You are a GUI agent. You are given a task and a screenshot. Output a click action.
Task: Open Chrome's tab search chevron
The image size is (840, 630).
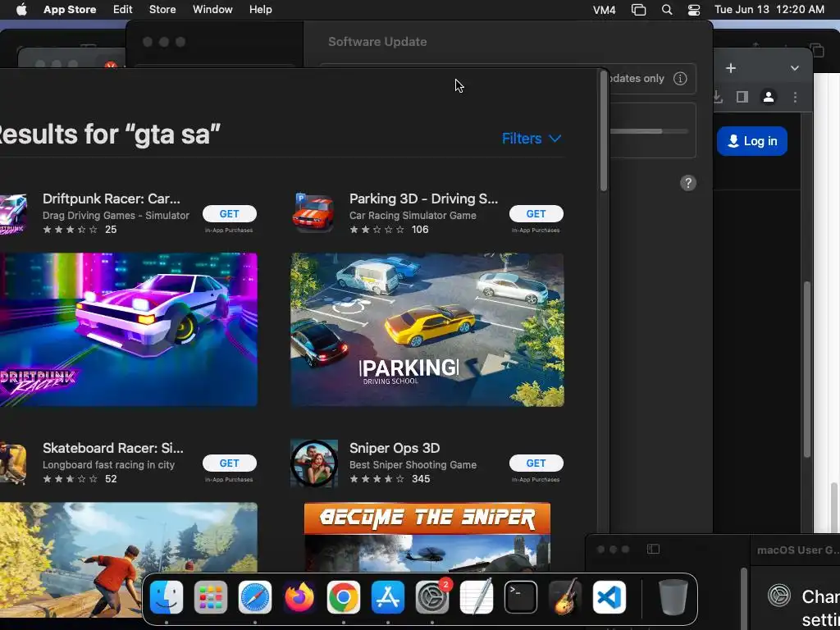[795, 69]
